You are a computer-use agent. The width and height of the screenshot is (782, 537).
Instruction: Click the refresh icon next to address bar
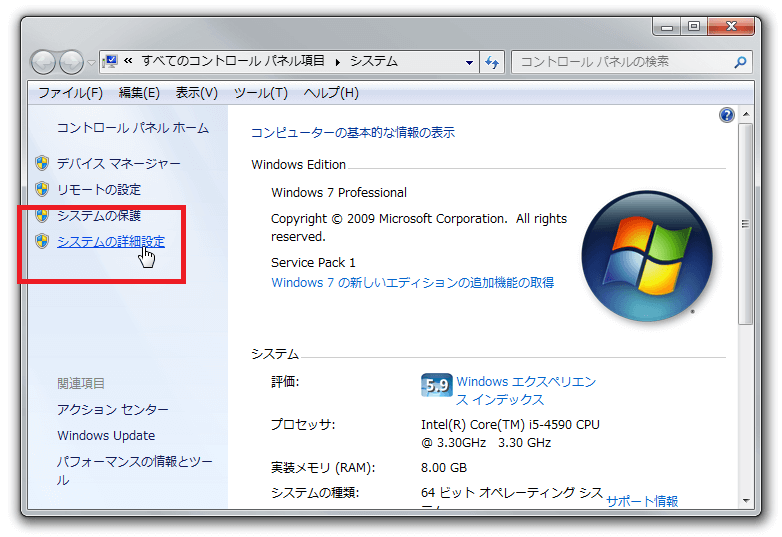click(492, 62)
